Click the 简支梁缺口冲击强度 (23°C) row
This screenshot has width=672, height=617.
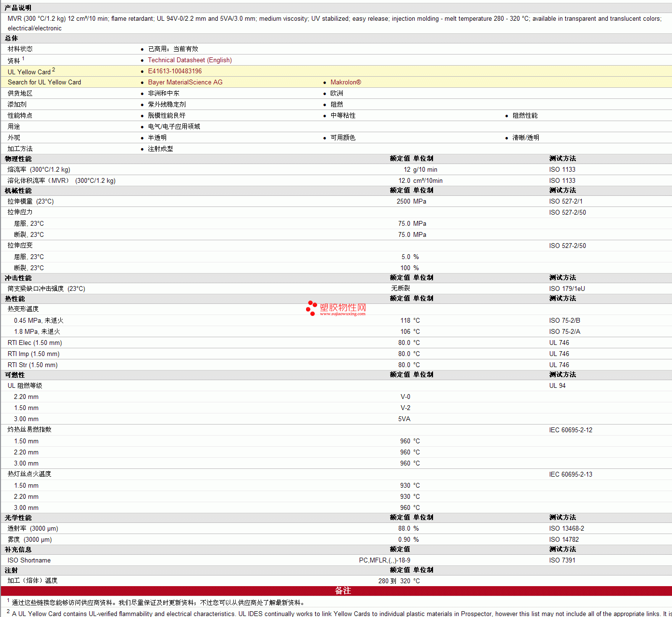point(336,289)
